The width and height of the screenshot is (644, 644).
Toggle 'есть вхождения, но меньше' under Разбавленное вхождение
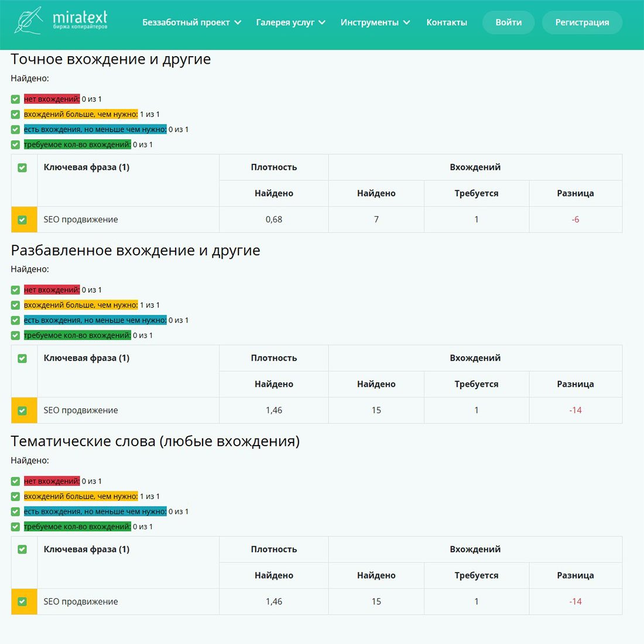15,321
